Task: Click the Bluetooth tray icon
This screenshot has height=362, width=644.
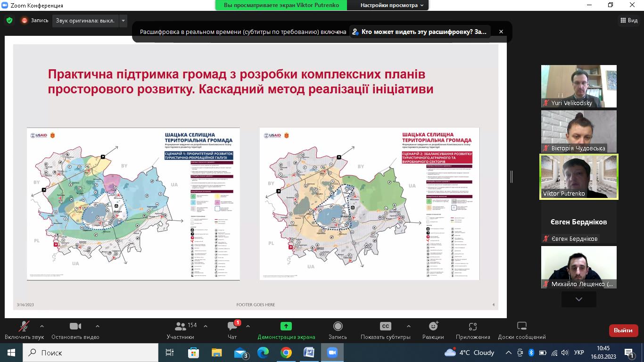Action: 531,353
